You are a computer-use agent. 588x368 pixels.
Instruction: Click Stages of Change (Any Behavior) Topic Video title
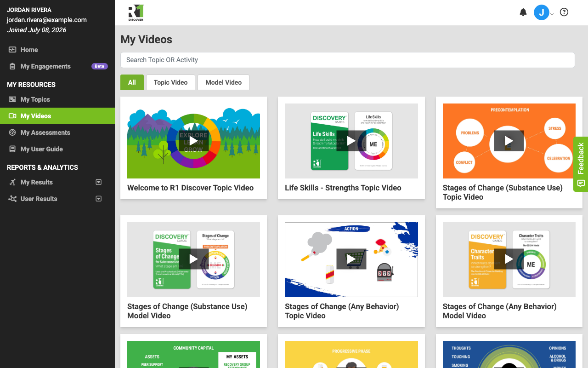342,311
